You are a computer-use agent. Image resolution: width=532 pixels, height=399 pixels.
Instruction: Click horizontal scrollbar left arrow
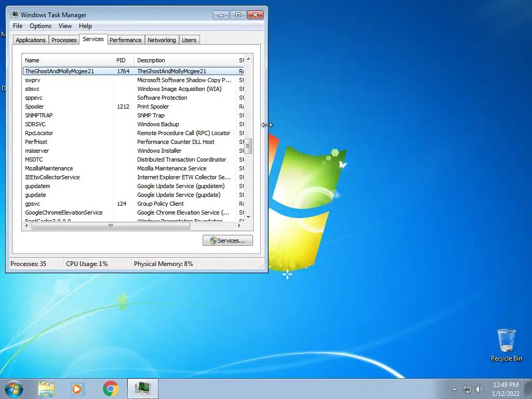[27, 225]
